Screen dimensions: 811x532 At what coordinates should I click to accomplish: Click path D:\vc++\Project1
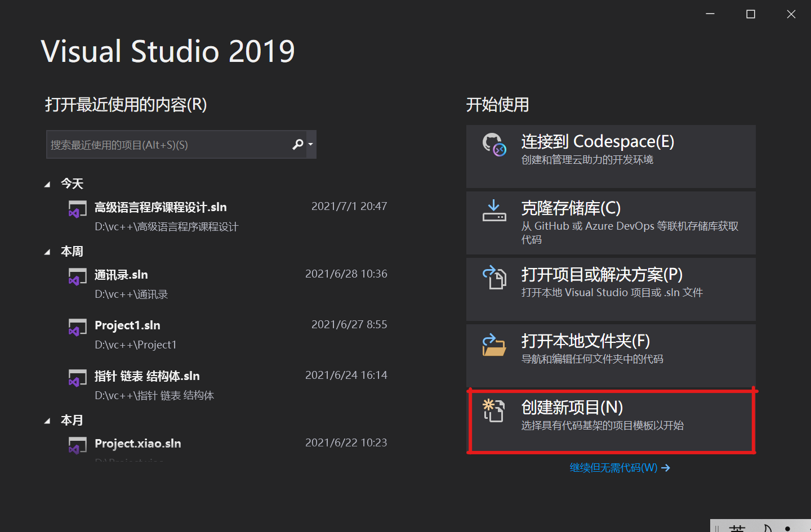tap(136, 345)
